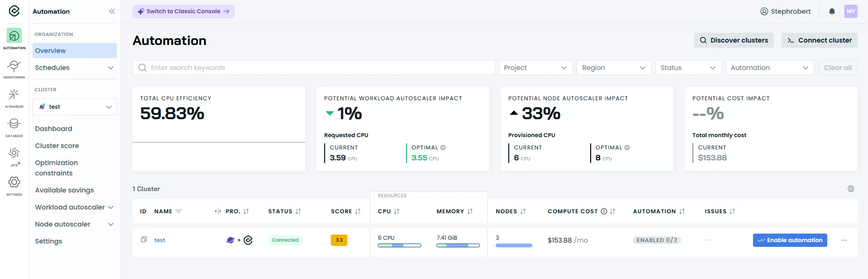The image size is (868, 279).
Task: Open table column settings gear
Action: coord(850,189)
